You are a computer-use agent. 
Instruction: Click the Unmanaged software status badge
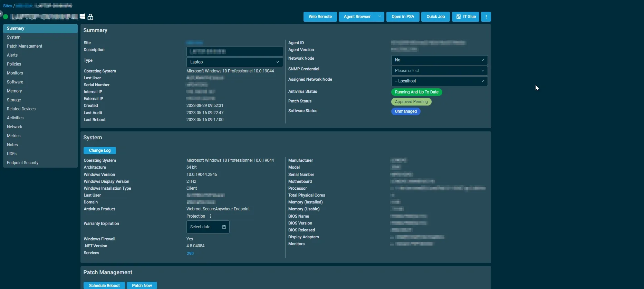pos(406,111)
